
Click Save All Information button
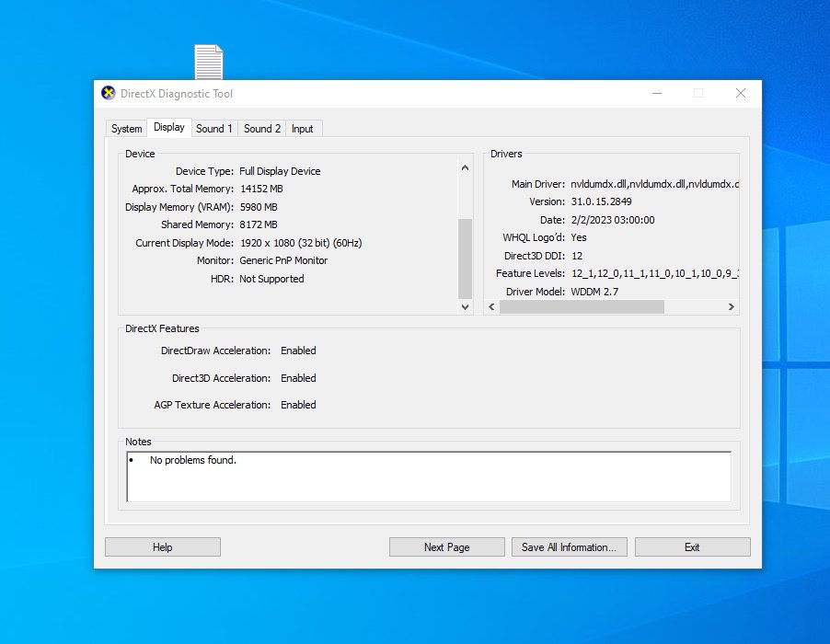[569, 547]
